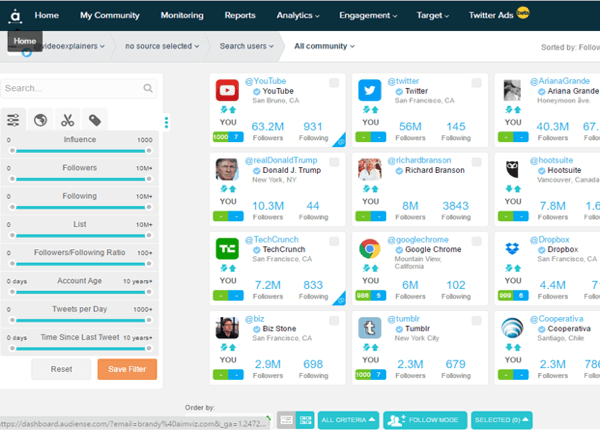Focus the Search input field
Viewport: 600px width, 430px height.
tap(78, 88)
